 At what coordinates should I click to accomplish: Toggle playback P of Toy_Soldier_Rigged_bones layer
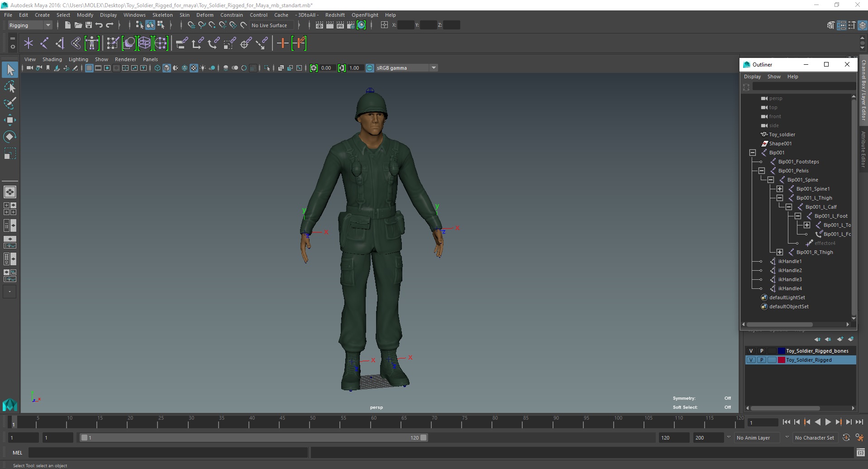point(762,351)
